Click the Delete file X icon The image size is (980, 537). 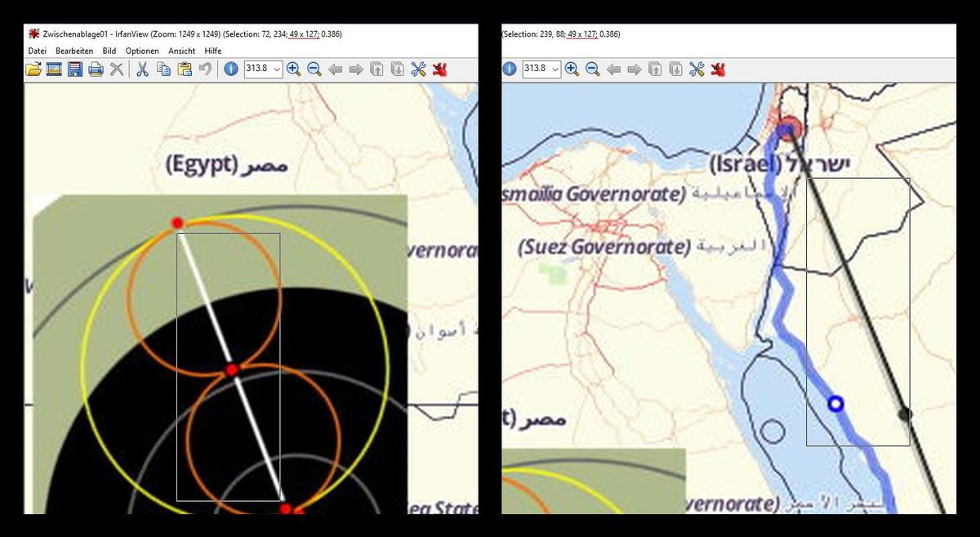click(117, 69)
